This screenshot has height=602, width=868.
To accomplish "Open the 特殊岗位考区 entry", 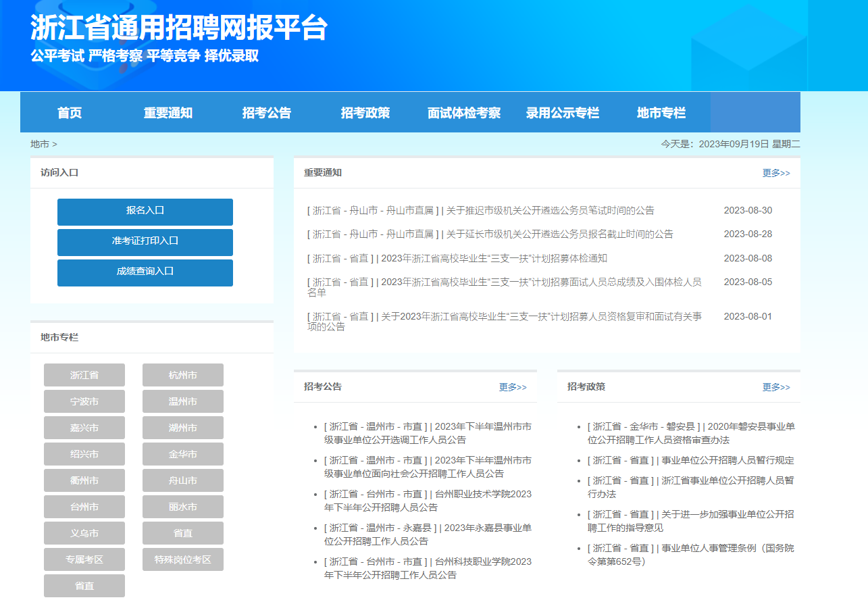I will click(x=182, y=559).
